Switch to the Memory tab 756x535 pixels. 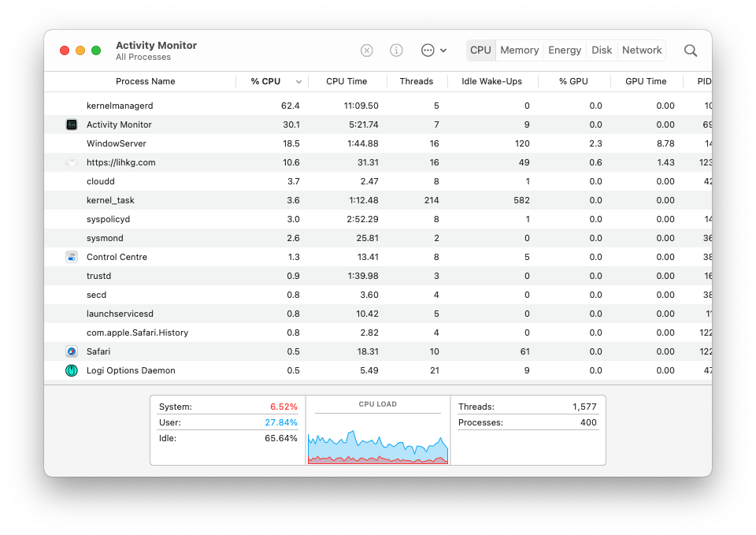pos(519,50)
